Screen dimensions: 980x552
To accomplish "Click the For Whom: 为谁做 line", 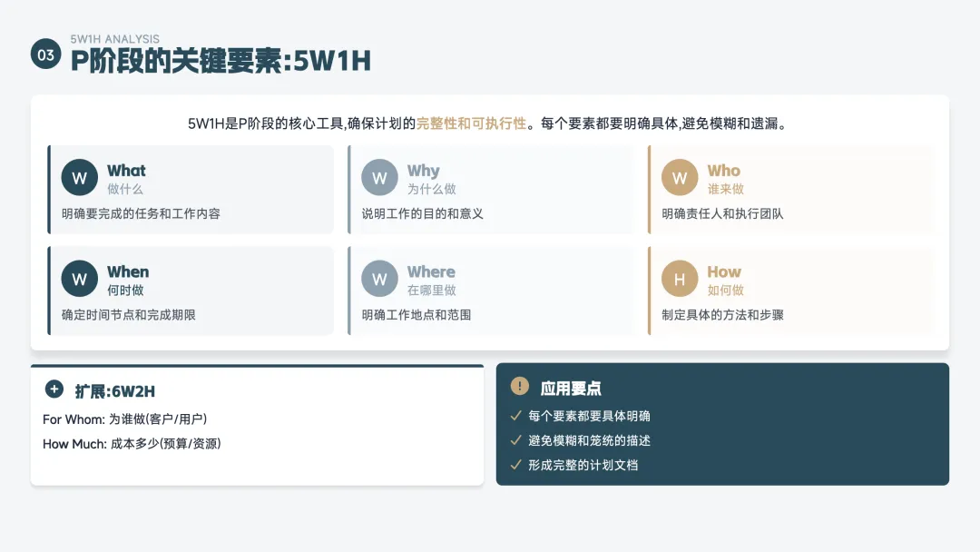I will click(125, 419).
